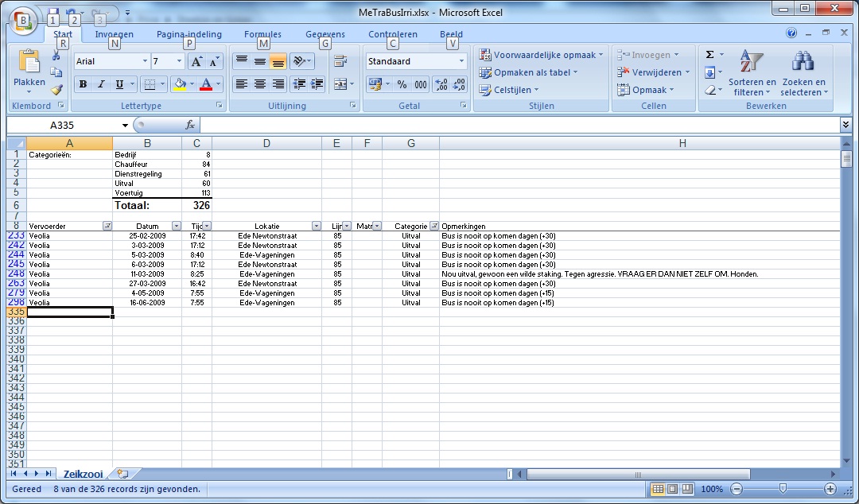
Task: Select the Zeikzooi sheet tab
Action: click(x=83, y=474)
